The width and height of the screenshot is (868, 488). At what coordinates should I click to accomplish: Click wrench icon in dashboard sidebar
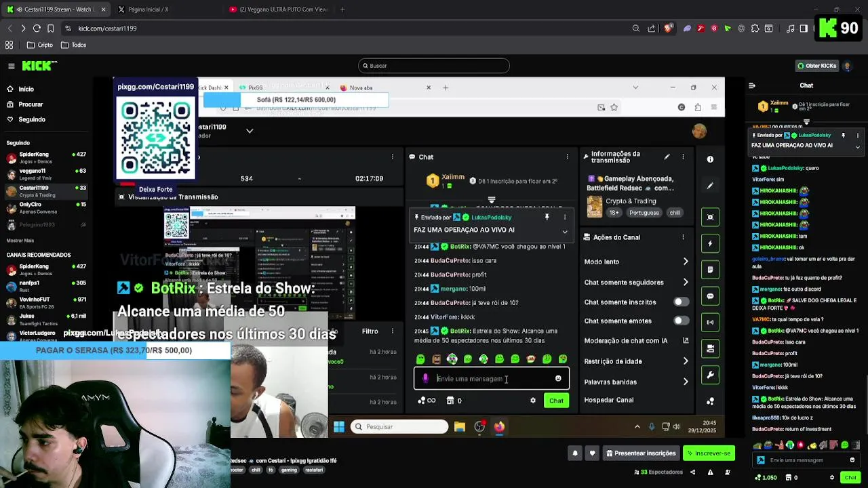(710, 375)
